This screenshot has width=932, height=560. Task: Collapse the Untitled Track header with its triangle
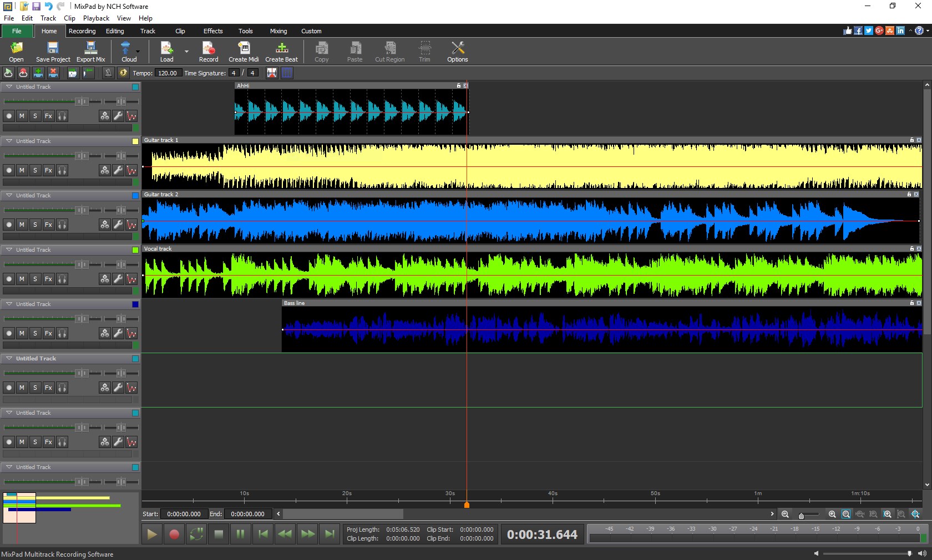click(9, 87)
